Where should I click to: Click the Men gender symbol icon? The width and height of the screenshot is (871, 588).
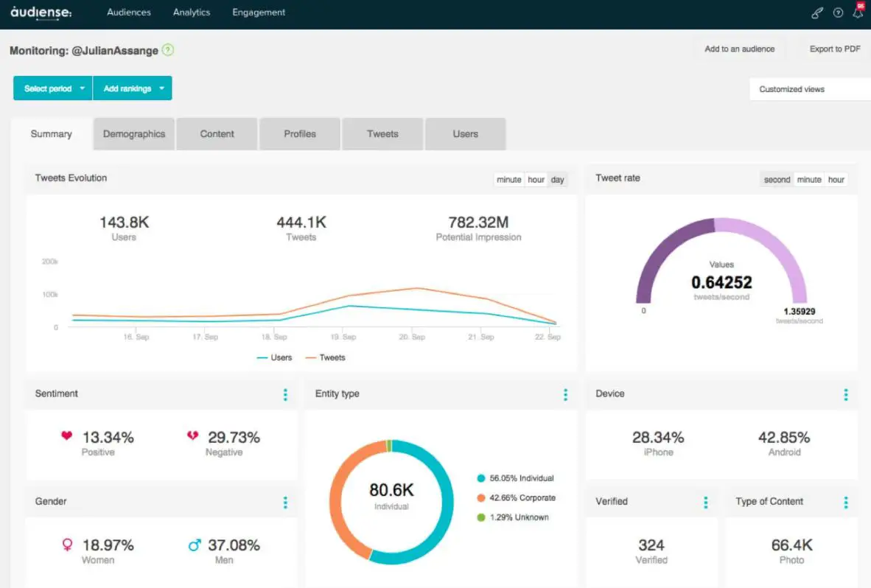pos(195,545)
